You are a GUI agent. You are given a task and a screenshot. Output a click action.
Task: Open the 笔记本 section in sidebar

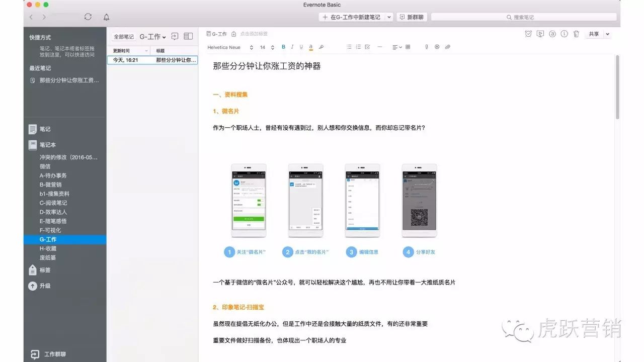pyautogui.click(x=42, y=145)
